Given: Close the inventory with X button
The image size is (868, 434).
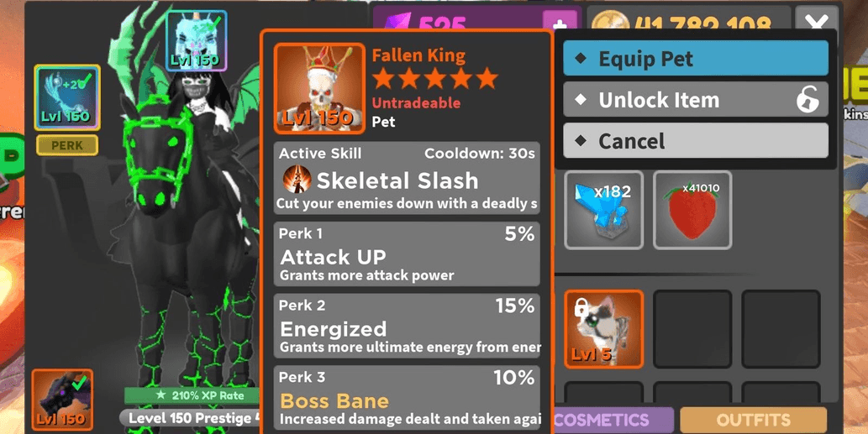Looking at the screenshot, I should click(817, 23).
